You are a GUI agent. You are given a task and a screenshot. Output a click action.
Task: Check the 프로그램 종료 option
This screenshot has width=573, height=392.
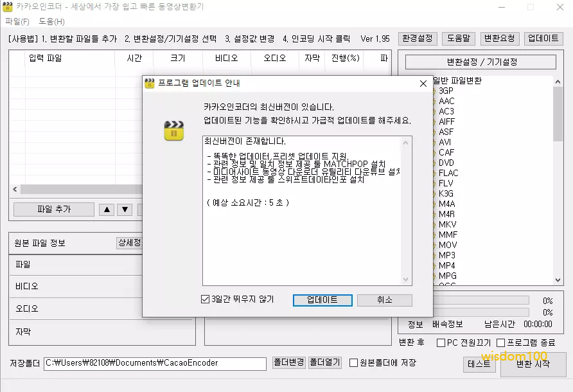501,343
